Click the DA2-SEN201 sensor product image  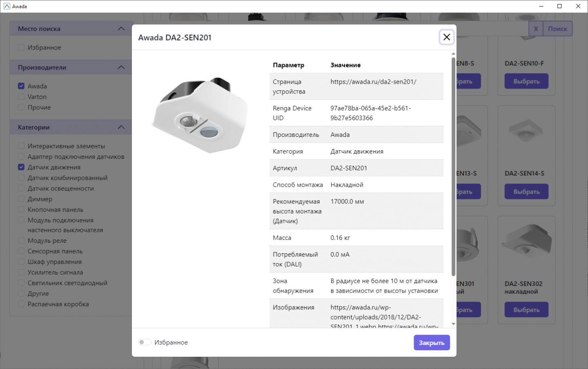pos(200,116)
